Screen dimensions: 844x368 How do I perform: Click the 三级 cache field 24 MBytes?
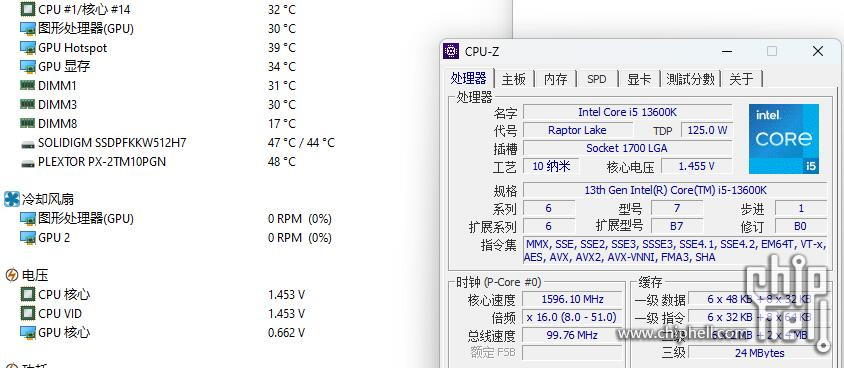point(759,353)
